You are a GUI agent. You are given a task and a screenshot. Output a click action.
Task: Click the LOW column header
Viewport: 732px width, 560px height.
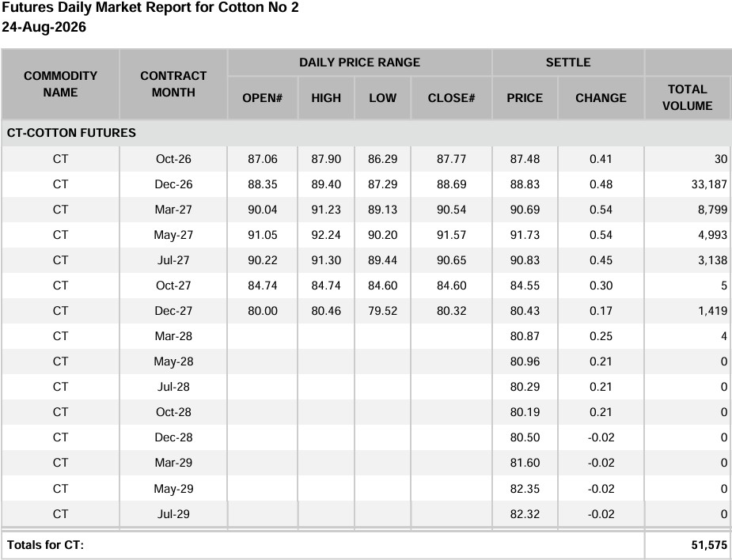pyautogui.click(x=382, y=98)
